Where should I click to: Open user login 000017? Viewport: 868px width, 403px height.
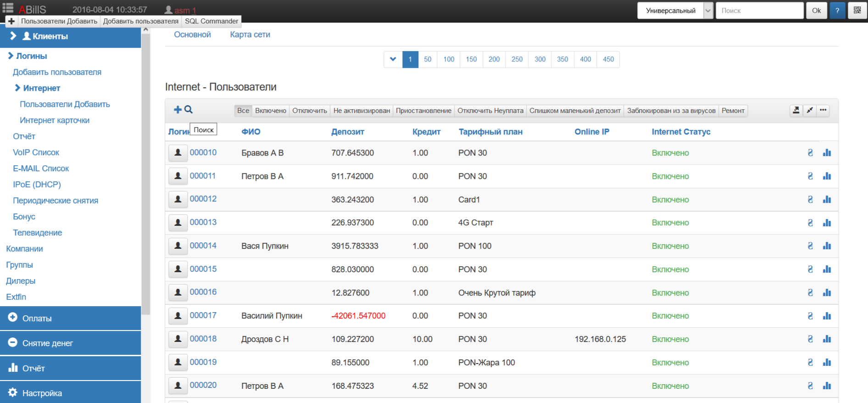point(203,315)
